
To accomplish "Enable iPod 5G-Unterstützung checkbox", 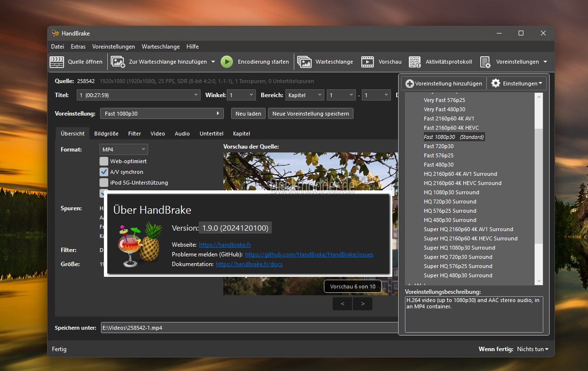I will pos(104,183).
